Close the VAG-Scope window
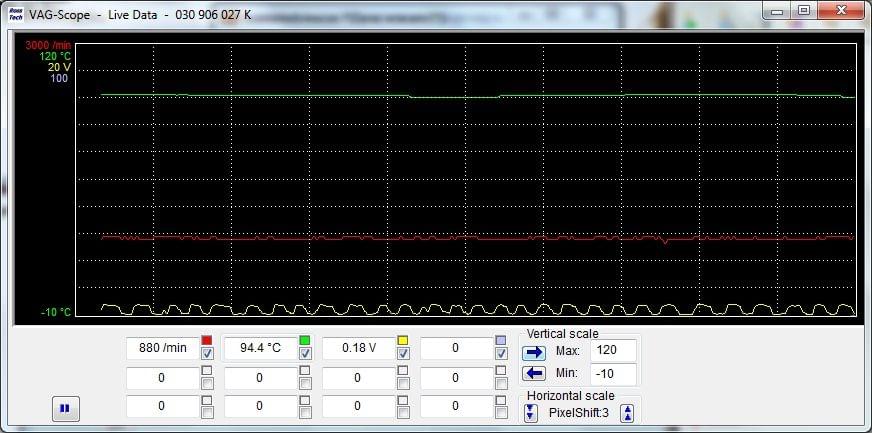 click(841, 11)
